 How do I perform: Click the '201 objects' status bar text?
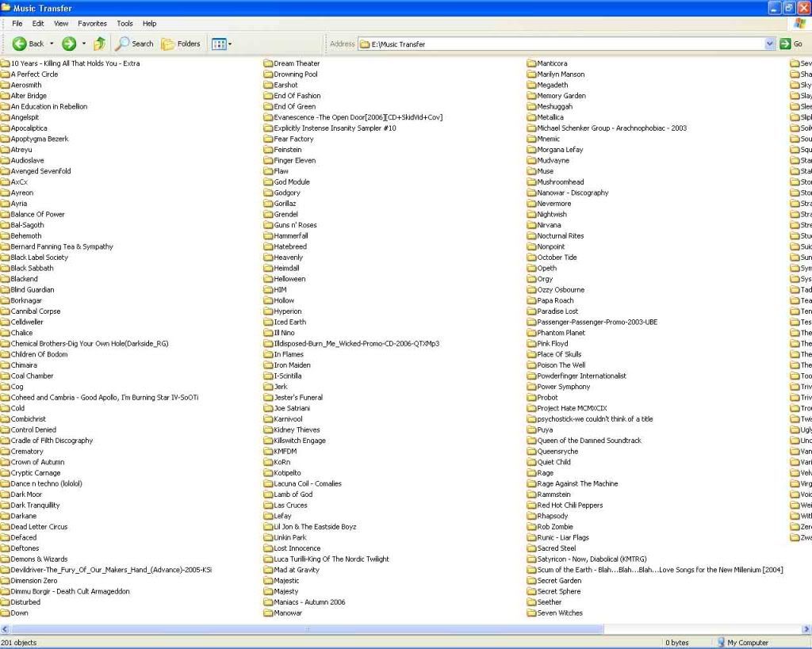point(19,643)
